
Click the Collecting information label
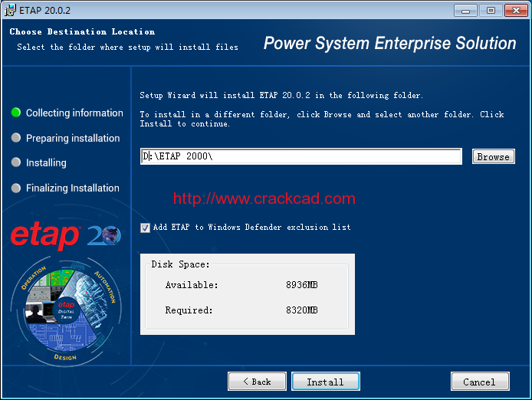(x=74, y=113)
